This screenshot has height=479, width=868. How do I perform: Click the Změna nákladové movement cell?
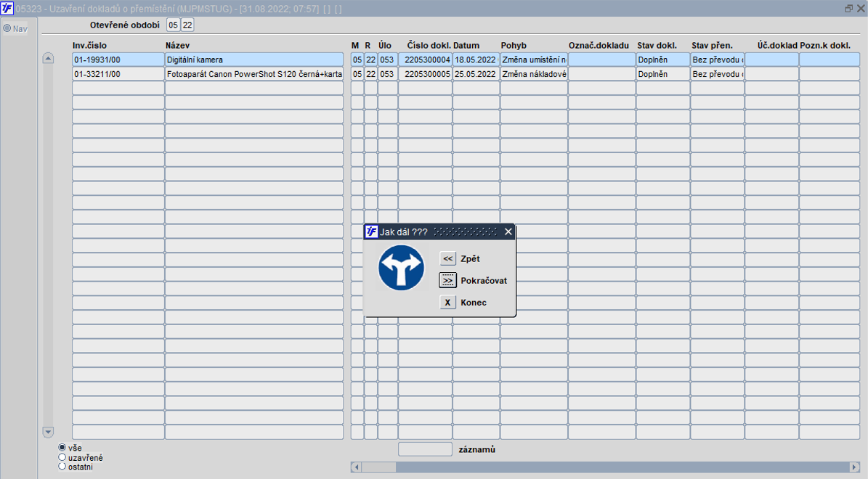click(x=534, y=74)
